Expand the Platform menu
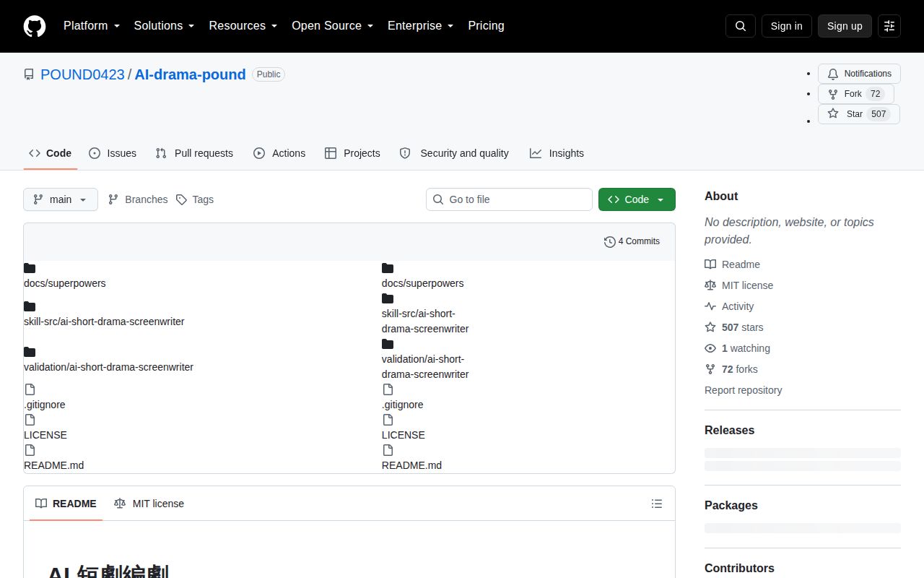924x578 pixels. (x=92, y=26)
